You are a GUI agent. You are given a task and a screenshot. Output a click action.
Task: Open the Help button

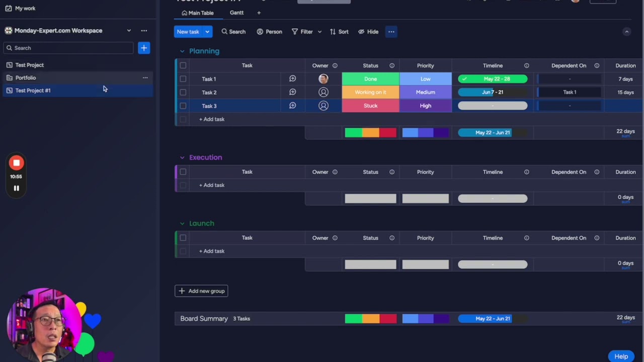621,356
